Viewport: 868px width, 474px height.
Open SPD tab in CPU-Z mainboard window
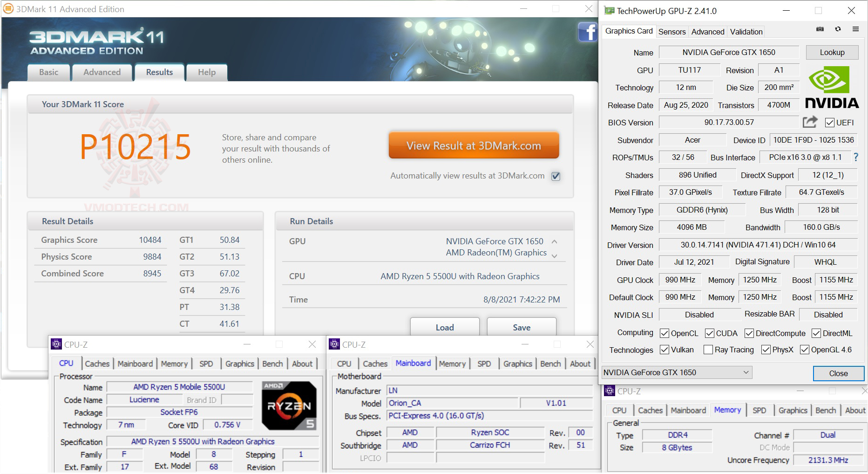tap(484, 364)
